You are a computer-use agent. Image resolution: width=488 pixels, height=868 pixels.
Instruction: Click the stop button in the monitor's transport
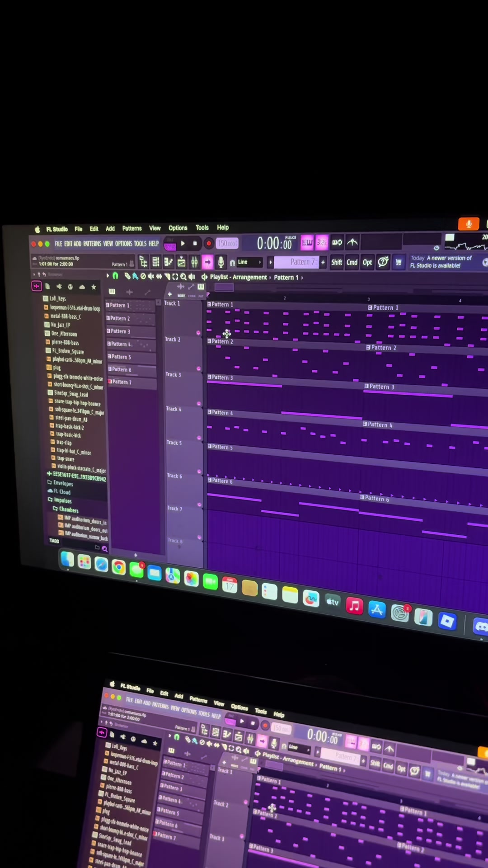(x=195, y=243)
